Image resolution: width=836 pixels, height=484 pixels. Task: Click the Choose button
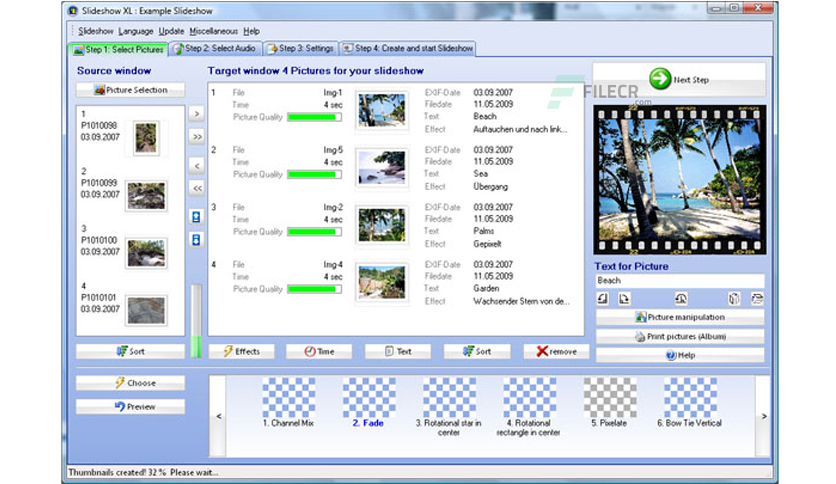pos(131,383)
